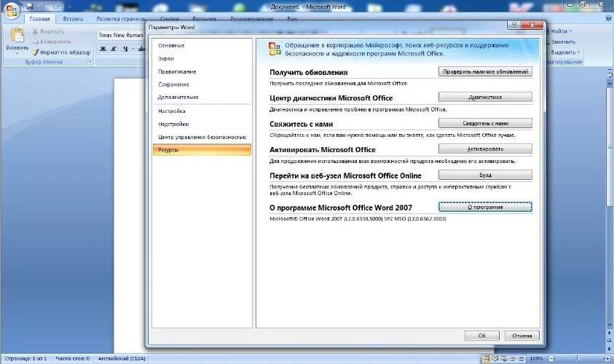
Task: Click the Вставить paste icon
Action: click(17, 35)
